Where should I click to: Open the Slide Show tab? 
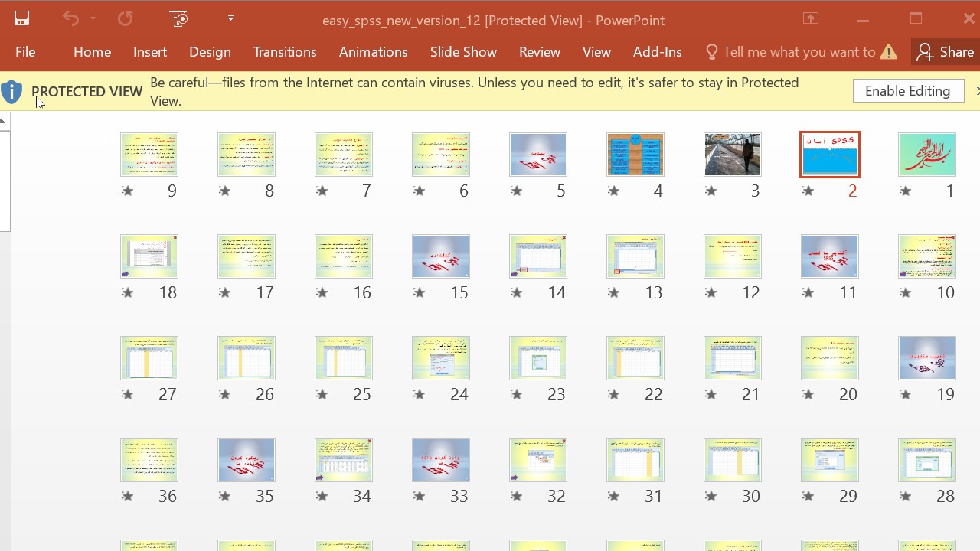coord(463,52)
